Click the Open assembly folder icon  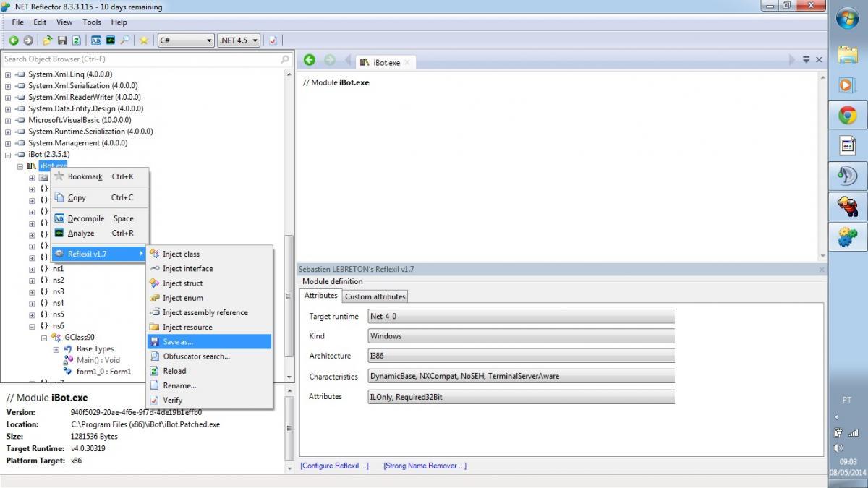pos(48,40)
